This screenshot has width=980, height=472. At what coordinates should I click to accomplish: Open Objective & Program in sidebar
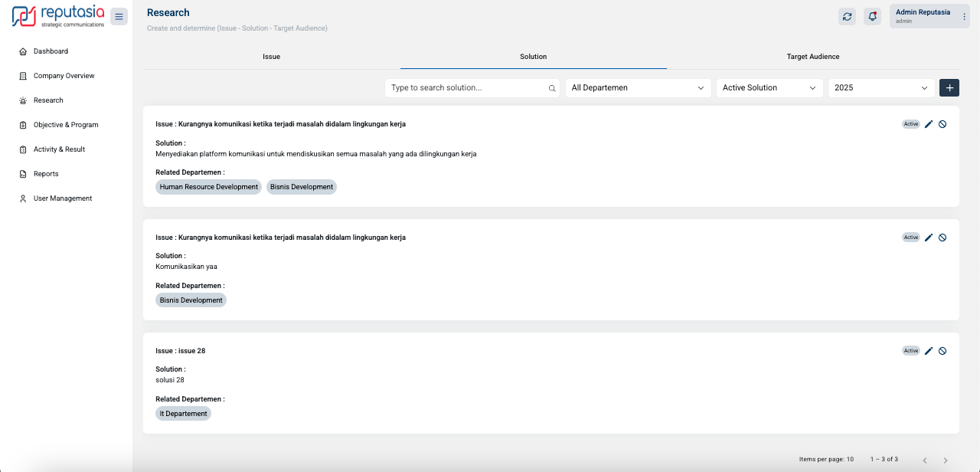pos(66,125)
